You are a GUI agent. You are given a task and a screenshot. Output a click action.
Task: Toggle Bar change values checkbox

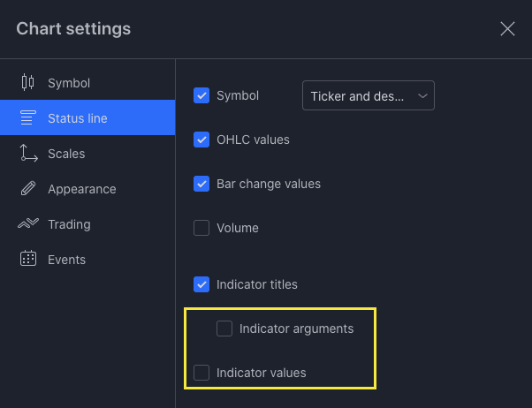(x=201, y=184)
